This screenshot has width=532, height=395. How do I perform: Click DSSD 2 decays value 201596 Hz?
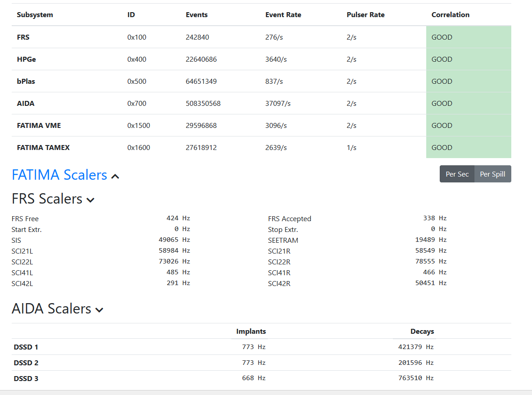(x=416, y=363)
